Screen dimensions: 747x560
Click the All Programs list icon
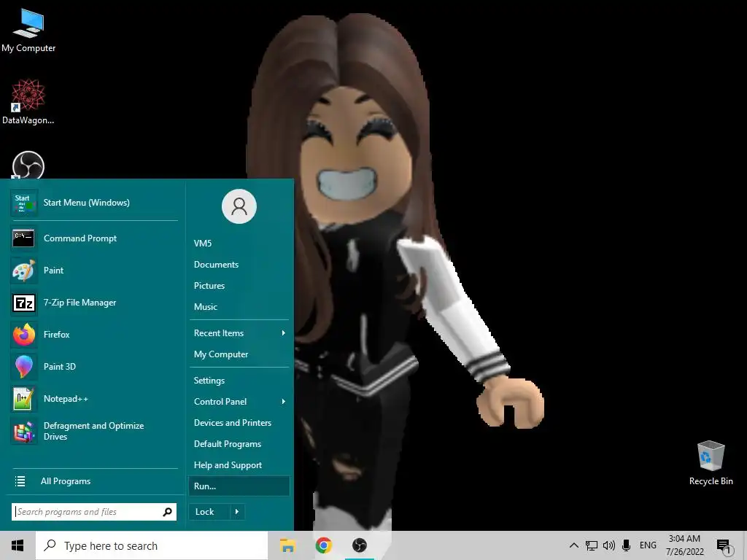point(20,481)
